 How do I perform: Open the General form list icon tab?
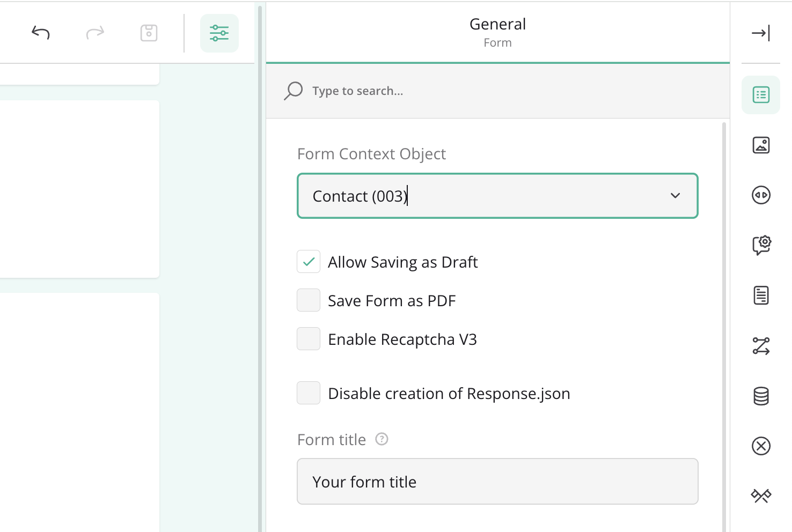760,95
